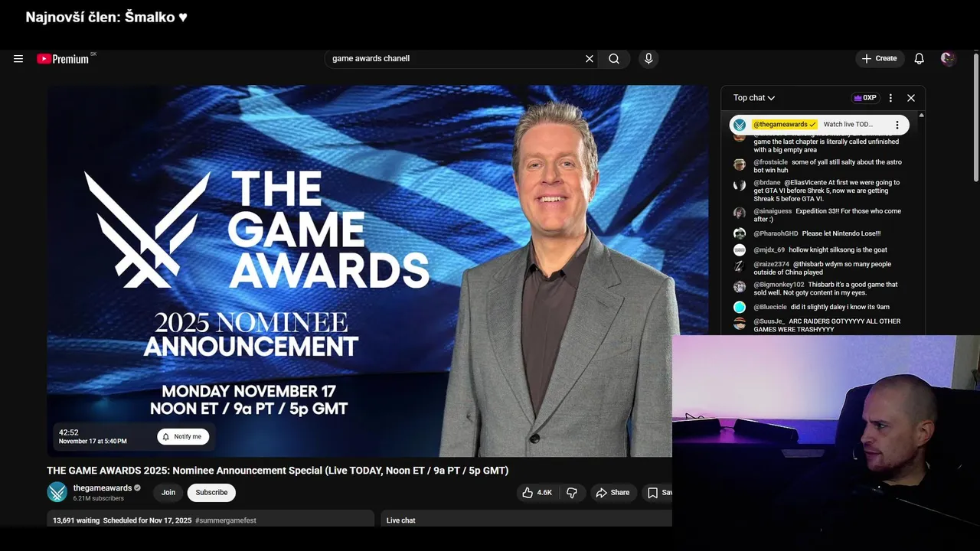The height and width of the screenshot is (551, 980).
Task: Open @sinaiguess's chat avatar
Action: coord(740,213)
